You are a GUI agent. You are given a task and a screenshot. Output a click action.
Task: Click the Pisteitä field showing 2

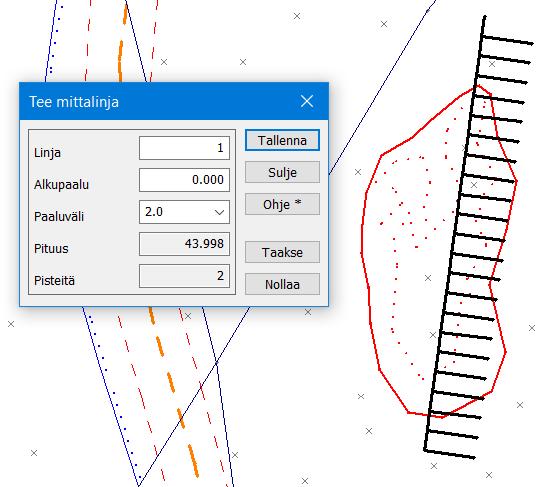[x=184, y=276]
